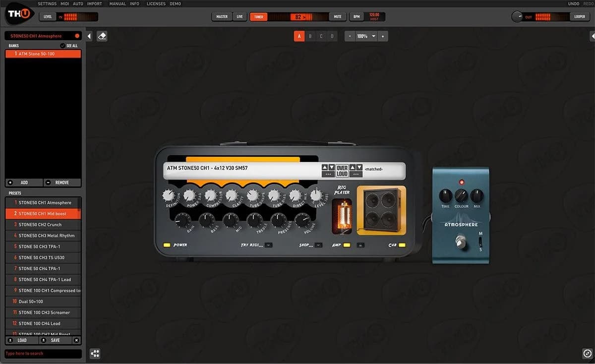Switch to scene B tab
Image resolution: width=595 pixels, height=364 pixels.
point(310,36)
